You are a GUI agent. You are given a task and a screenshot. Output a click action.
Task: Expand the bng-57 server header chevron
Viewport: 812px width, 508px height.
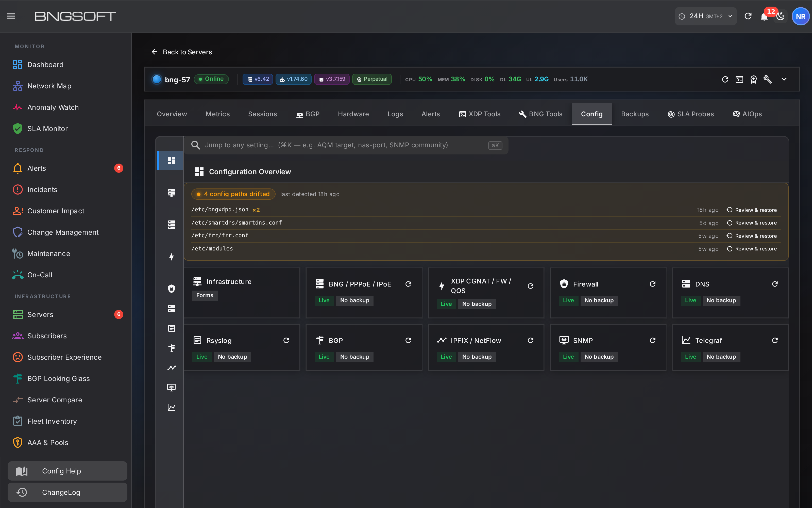784,79
